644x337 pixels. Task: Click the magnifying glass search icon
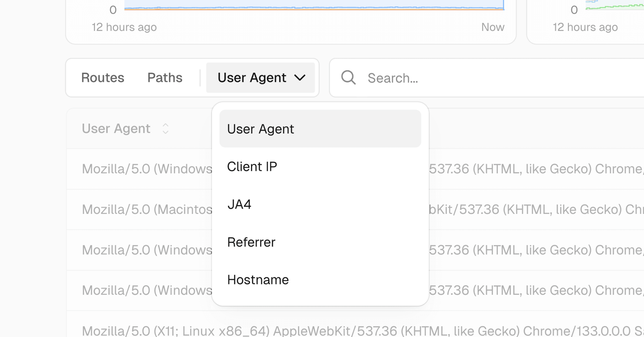click(348, 78)
